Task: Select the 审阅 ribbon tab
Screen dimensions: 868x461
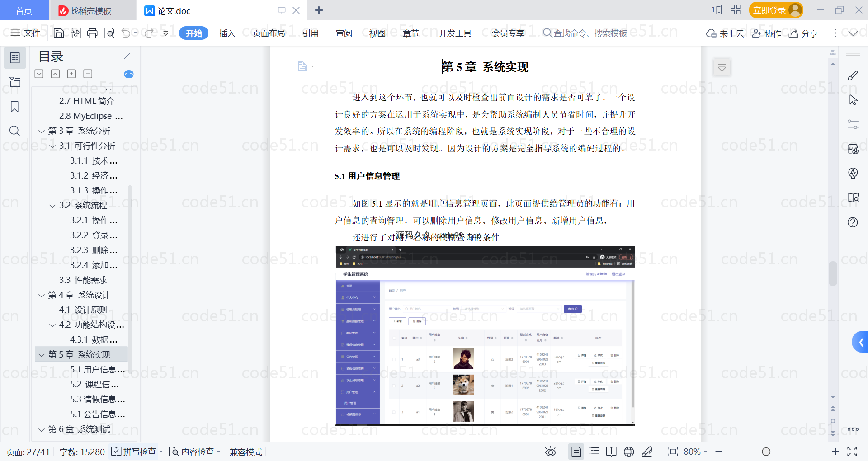Action: coord(344,33)
